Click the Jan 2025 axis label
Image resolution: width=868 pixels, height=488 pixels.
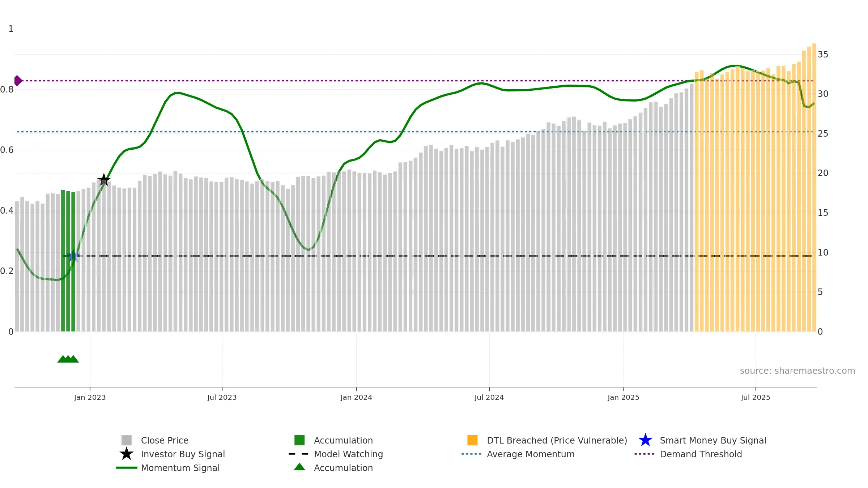[x=624, y=397]
